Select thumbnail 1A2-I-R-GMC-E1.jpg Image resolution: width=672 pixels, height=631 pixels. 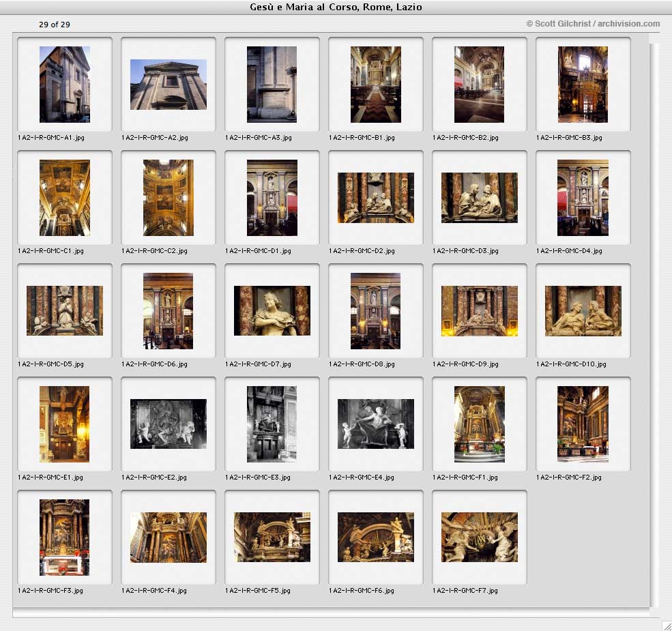64,424
